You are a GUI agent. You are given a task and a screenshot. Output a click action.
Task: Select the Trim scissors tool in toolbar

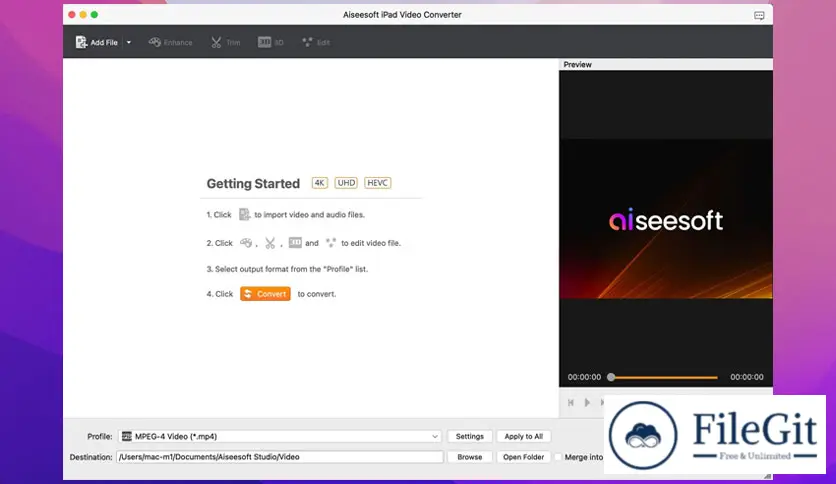pos(226,42)
